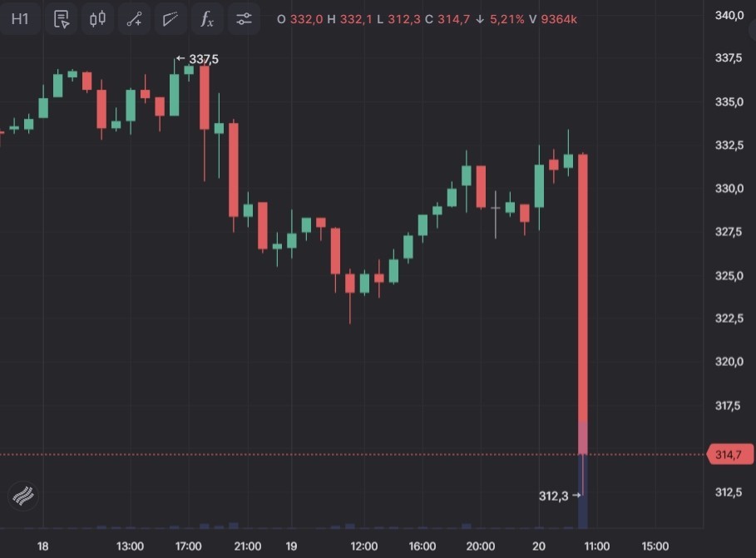Click the wave logo icon at bottom-left
Viewport: 756px width, 558px height.
click(24, 496)
